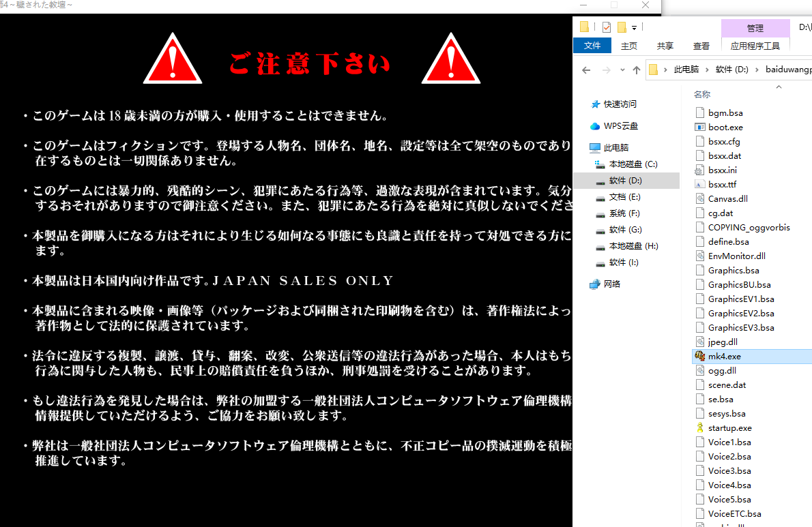
Task: Select 本地磁盘 (C:) in navigation pane
Action: [x=633, y=164]
